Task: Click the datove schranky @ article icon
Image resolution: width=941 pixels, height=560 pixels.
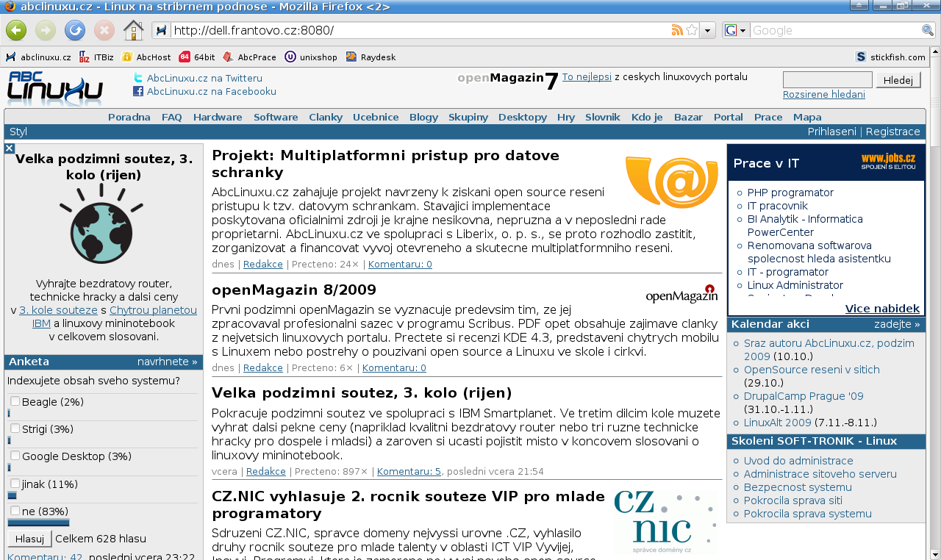Action: click(671, 182)
